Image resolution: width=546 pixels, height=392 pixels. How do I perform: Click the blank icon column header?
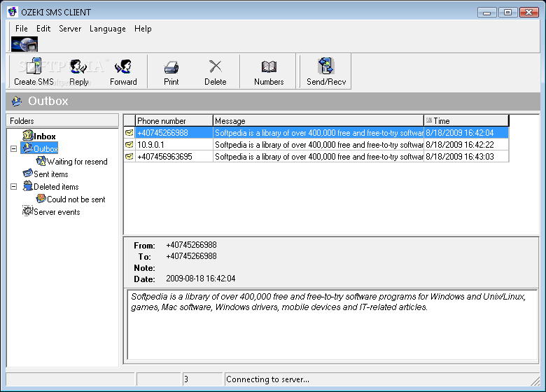[x=129, y=121]
